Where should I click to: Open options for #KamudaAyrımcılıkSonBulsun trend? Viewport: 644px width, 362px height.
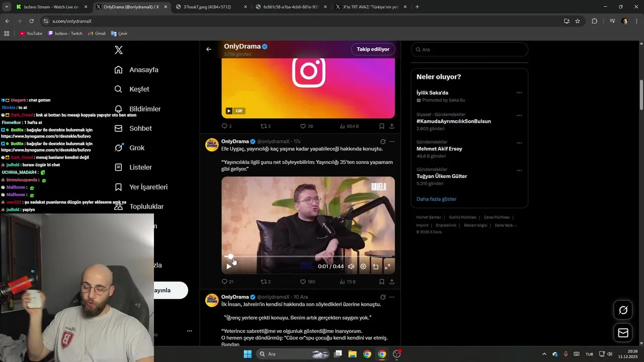519,115
